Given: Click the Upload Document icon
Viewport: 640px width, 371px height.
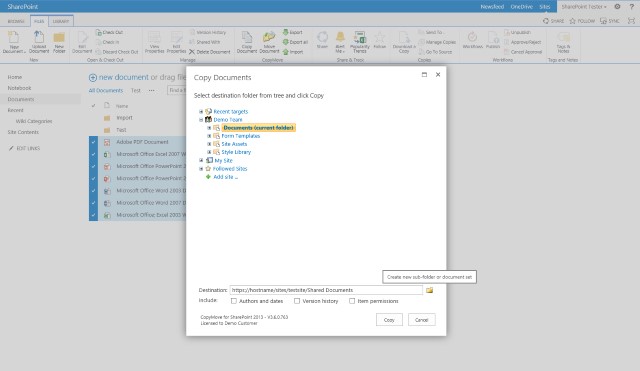Looking at the screenshot, I should (39, 38).
